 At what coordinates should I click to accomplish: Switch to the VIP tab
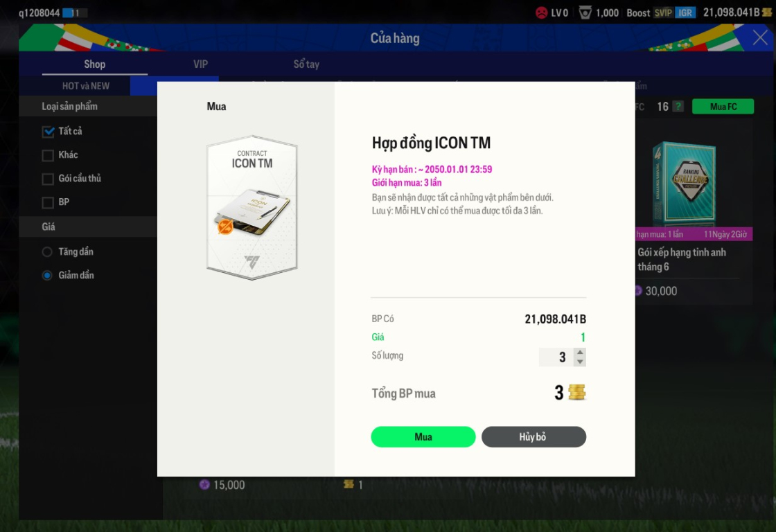200,64
